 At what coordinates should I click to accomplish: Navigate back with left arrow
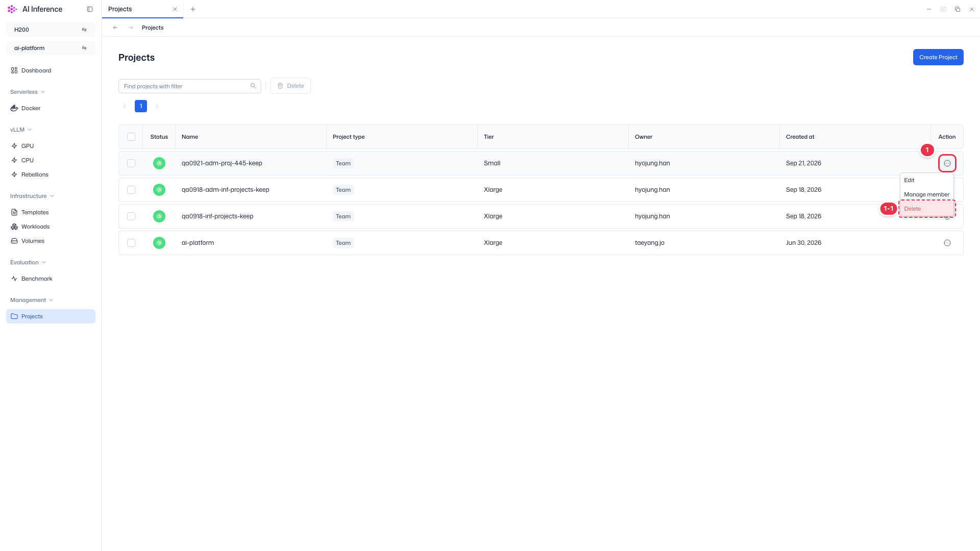115,28
